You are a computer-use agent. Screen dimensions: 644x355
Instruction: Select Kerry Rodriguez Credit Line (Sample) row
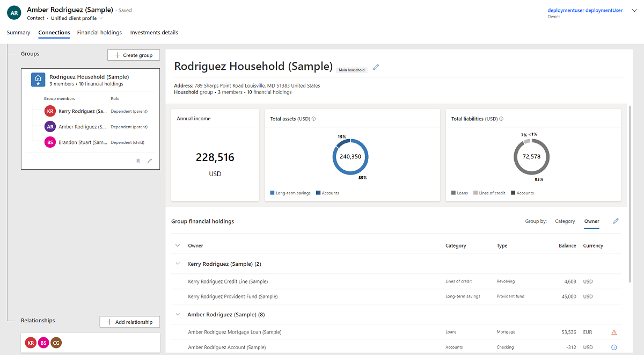click(x=396, y=281)
